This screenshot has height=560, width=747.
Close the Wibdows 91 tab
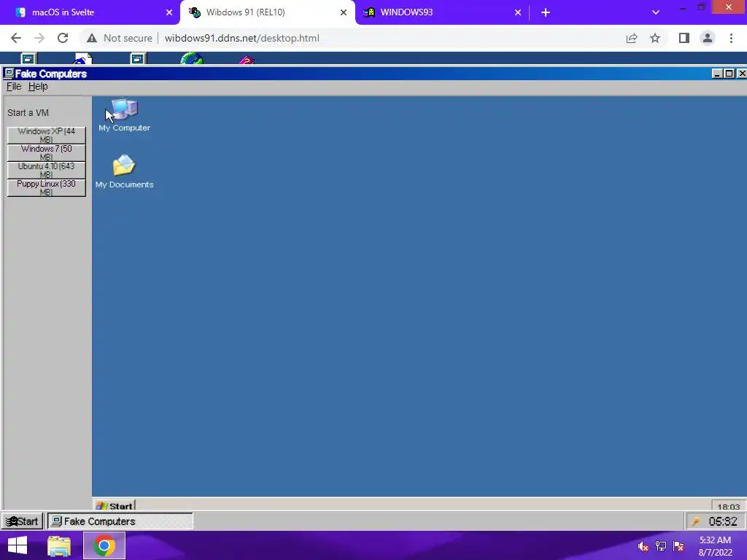344,12
